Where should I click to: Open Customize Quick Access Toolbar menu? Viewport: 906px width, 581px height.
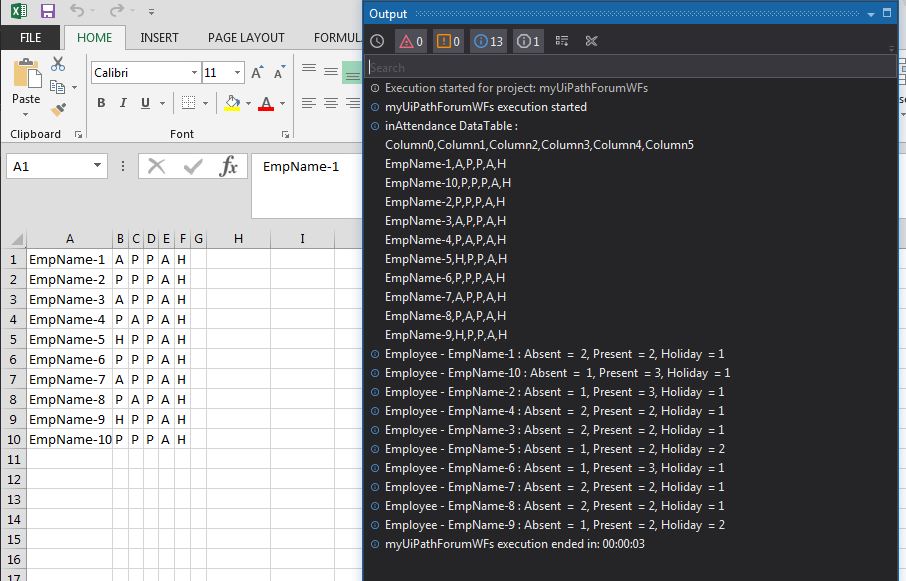pyautogui.click(x=151, y=12)
